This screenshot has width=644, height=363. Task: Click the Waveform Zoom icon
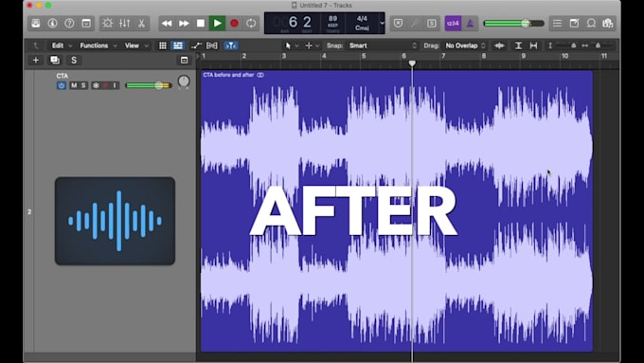(499, 45)
